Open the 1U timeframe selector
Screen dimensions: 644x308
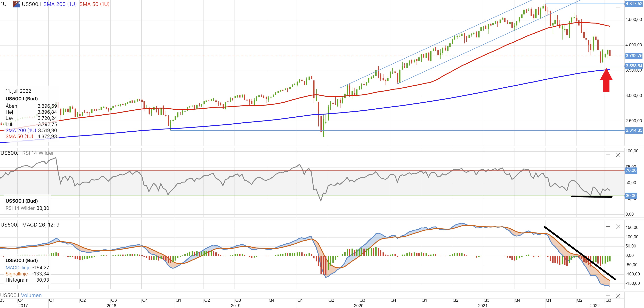tap(4, 4)
